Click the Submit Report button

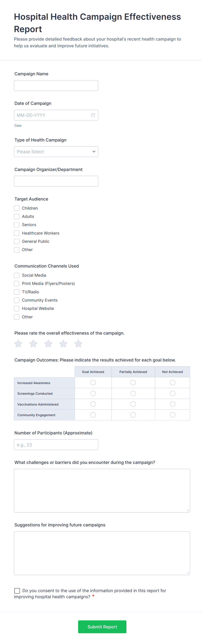[x=102, y=626]
